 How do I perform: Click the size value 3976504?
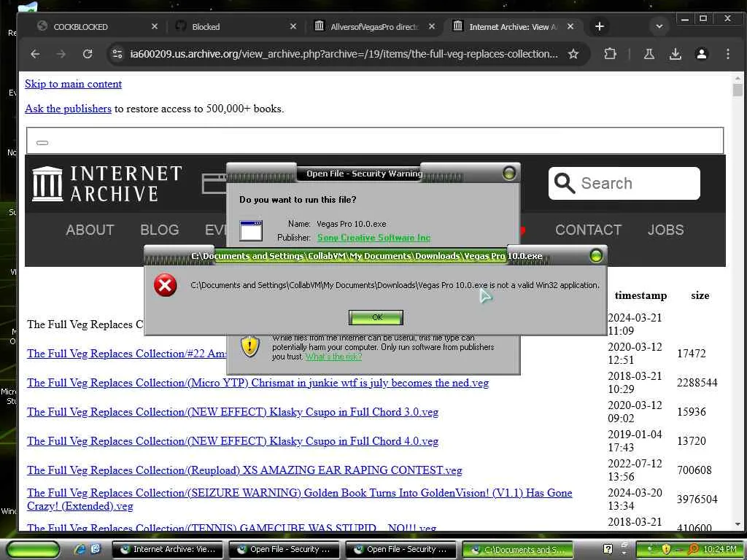(697, 499)
